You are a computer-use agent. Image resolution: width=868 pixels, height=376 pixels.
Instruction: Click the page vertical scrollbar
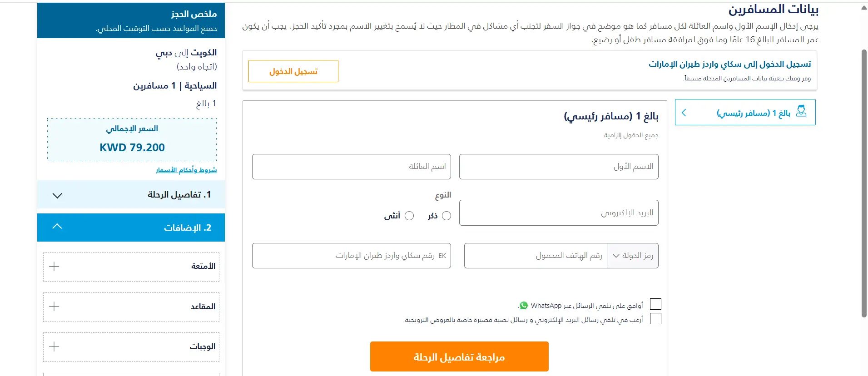tap(864, 183)
